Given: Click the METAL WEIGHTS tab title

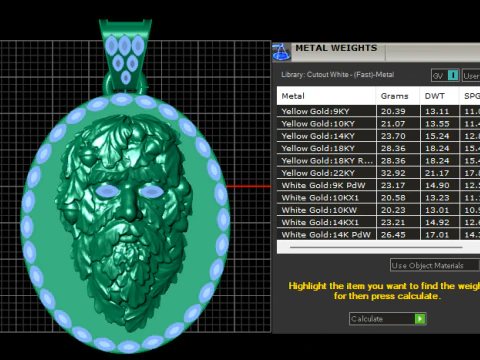Looking at the screenshot, I should (x=336, y=48).
